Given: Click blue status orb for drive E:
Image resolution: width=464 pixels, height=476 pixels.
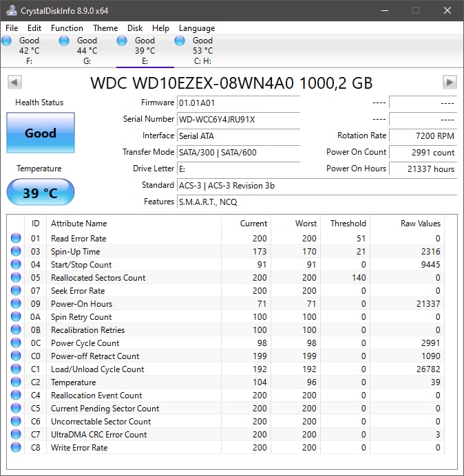Looking at the screenshot, I should [x=122, y=41].
